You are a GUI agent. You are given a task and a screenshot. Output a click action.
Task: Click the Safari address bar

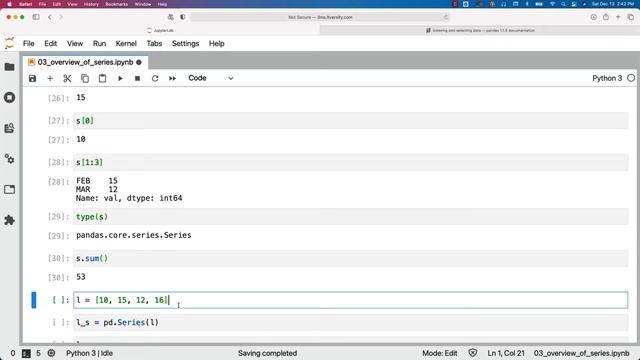coord(320,17)
